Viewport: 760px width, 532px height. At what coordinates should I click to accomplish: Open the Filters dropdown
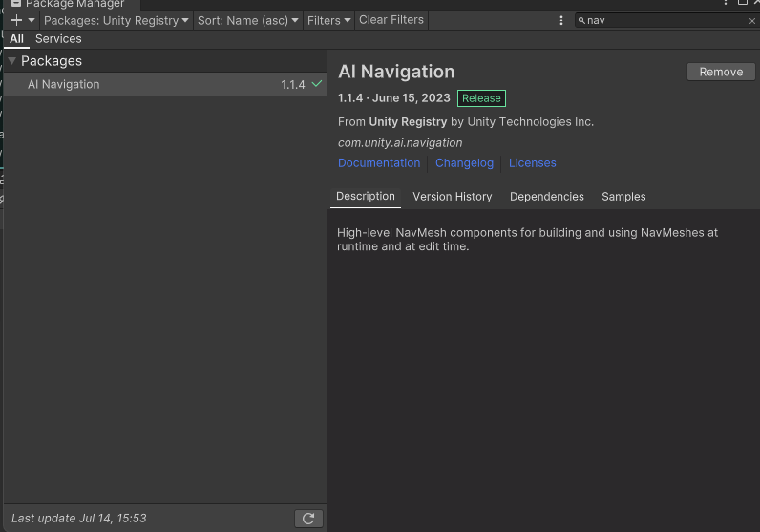(x=328, y=20)
